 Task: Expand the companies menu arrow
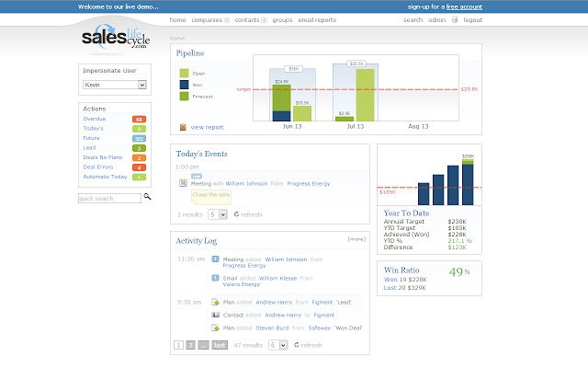pyautogui.click(x=227, y=20)
